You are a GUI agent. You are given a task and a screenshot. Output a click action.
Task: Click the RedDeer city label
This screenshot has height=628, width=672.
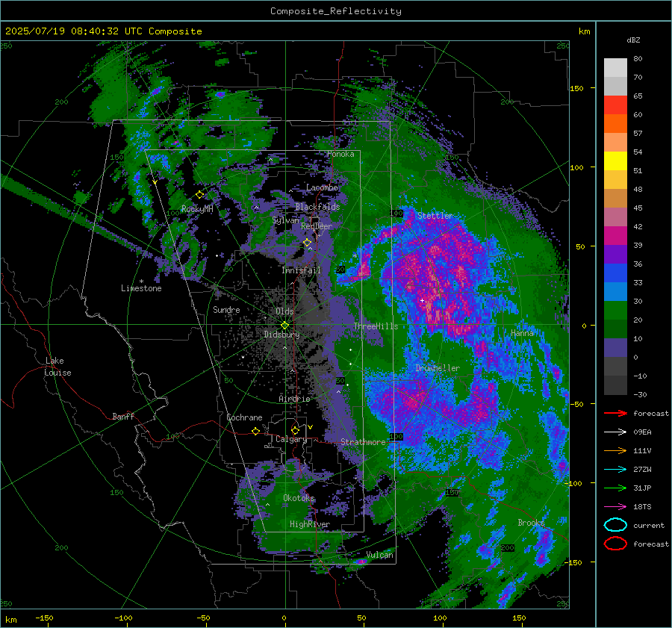coord(317,226)
